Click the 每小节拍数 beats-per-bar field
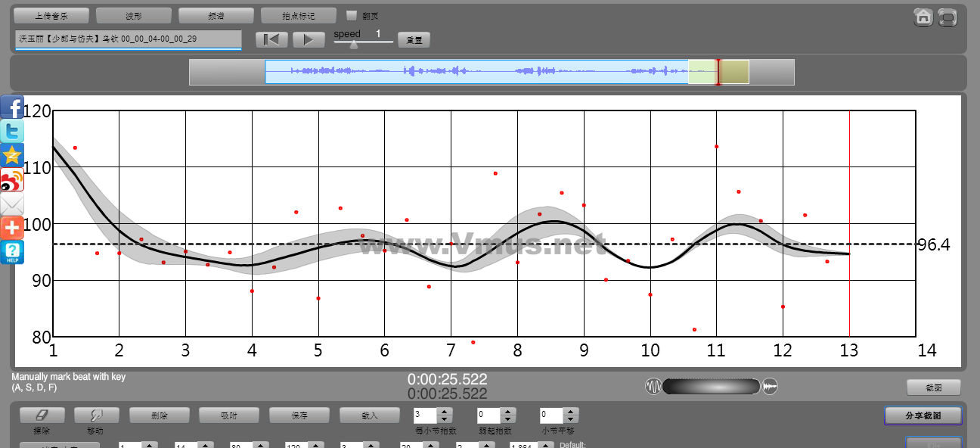The height and width of the screenshot is (448, 980). 426,415
